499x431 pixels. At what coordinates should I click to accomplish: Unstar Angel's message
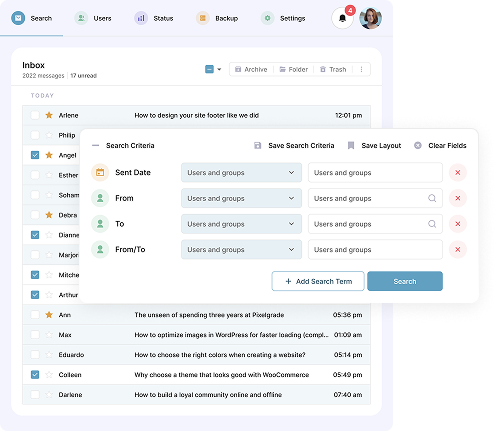[x=49, y=155]
